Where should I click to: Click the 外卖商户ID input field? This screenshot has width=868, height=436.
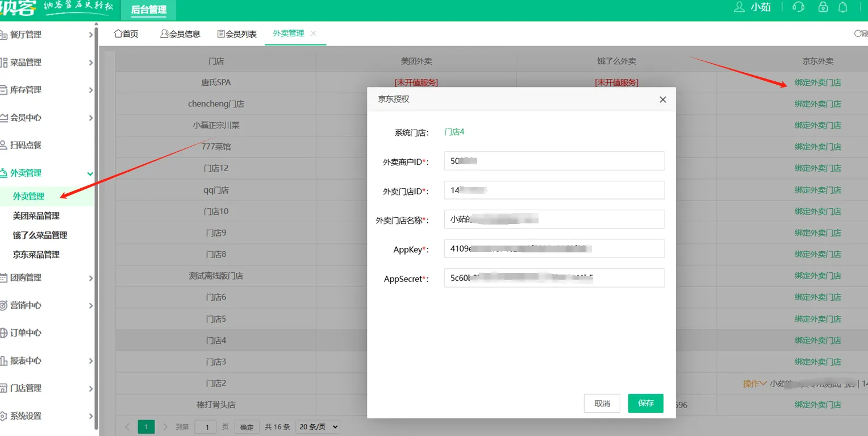(554, 161)
